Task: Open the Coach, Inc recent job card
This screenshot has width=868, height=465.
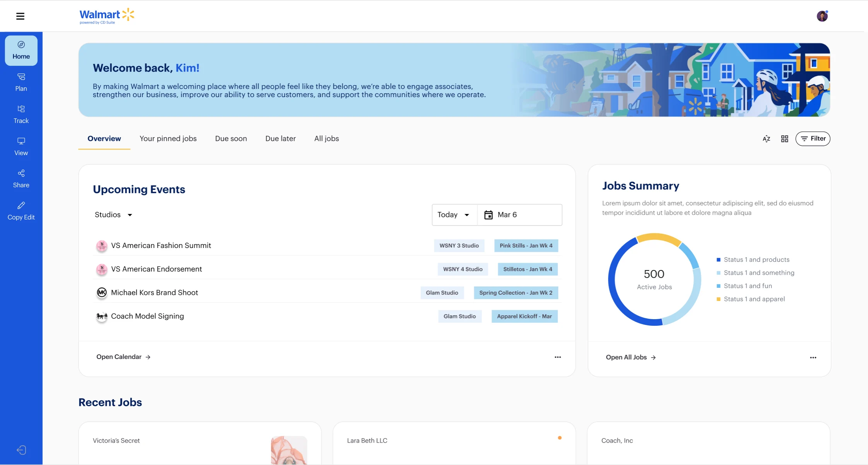Action: click(709, 443)
